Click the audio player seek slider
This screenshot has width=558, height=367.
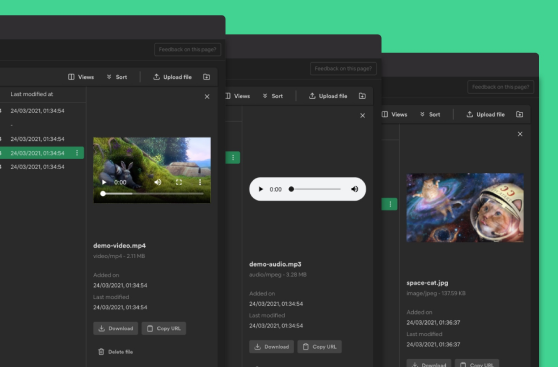pyautogui.click(x=316, y=189)
